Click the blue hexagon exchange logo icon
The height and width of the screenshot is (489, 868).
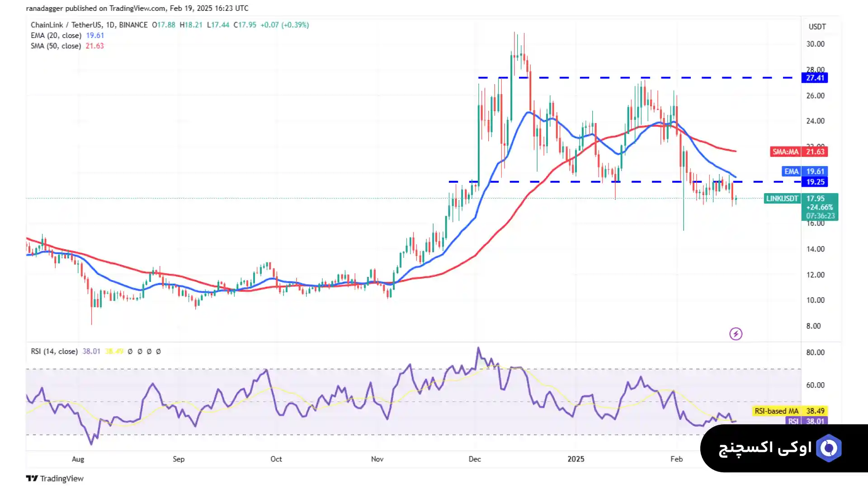point(829,448)
